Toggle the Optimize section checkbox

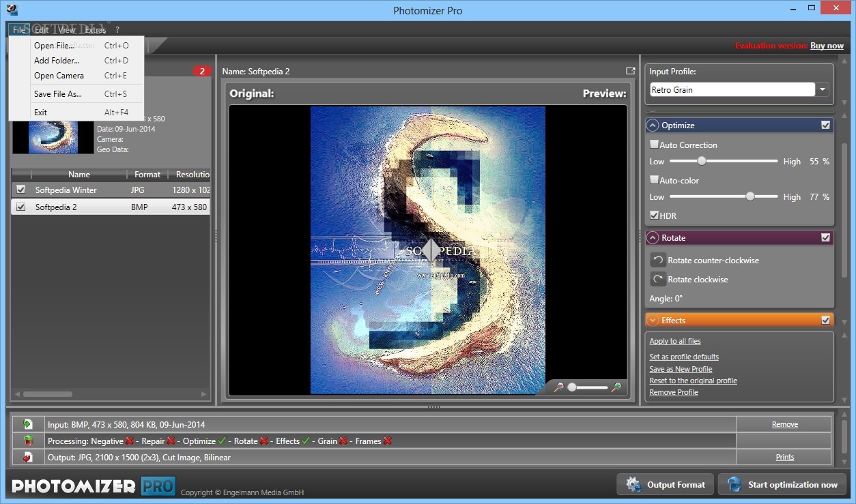[825, 125]
